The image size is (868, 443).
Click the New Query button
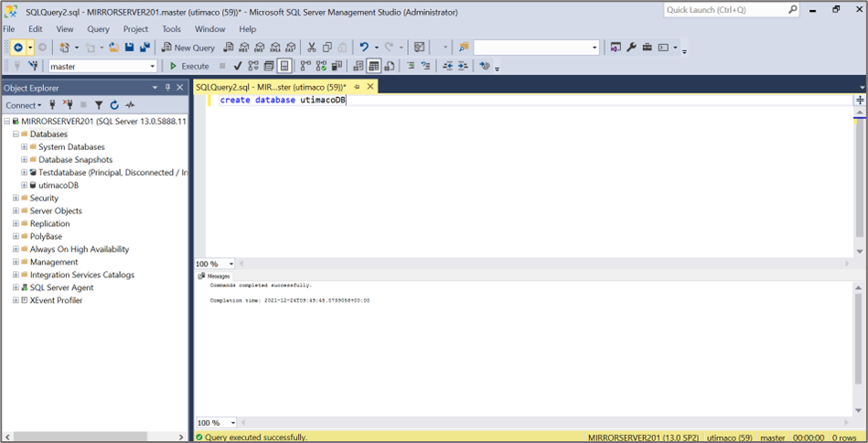[x=188, y=48]
